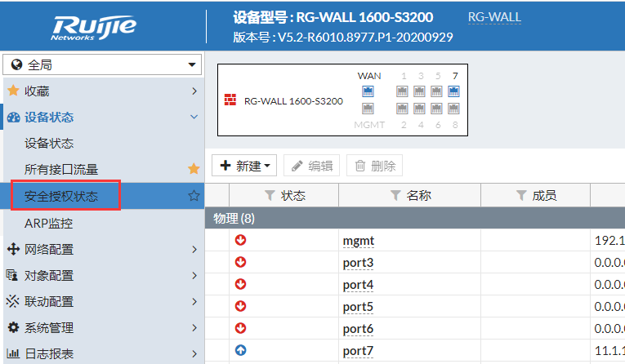Expand the 联动配置 menu
Image resolution: width=625 pixels, height=364 pixels.
pos(102,302)
